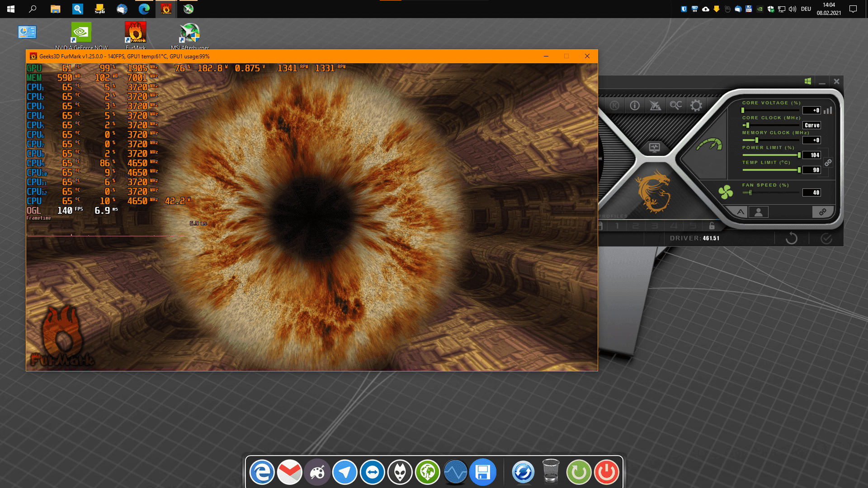Screen dimensions: 868x488
Task: Click the green restart button in dock
Action: coord(579,472)
